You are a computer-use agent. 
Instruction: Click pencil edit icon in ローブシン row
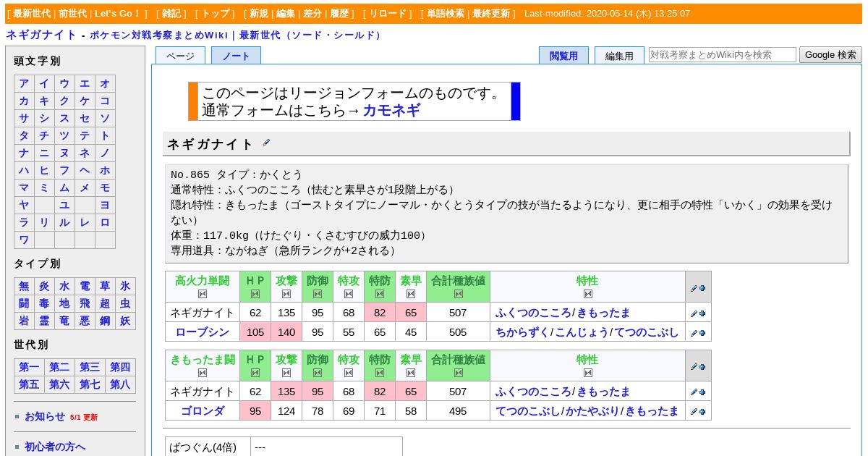694,333
